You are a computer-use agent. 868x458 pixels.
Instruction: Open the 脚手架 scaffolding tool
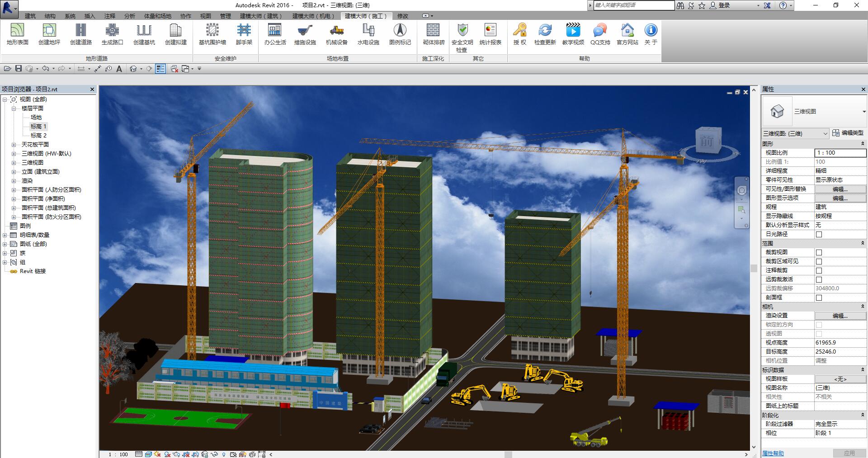(244, 34)
